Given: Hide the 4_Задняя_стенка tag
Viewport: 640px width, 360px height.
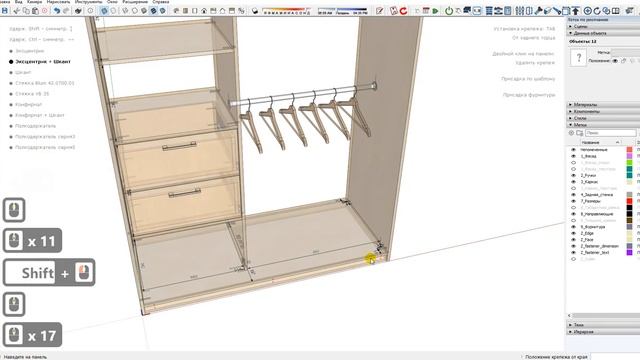Looking at the screenshot, I should coord(573,195).
